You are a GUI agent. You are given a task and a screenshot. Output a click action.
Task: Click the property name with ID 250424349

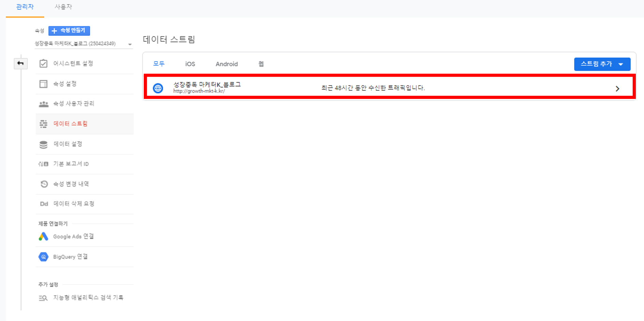75,44
